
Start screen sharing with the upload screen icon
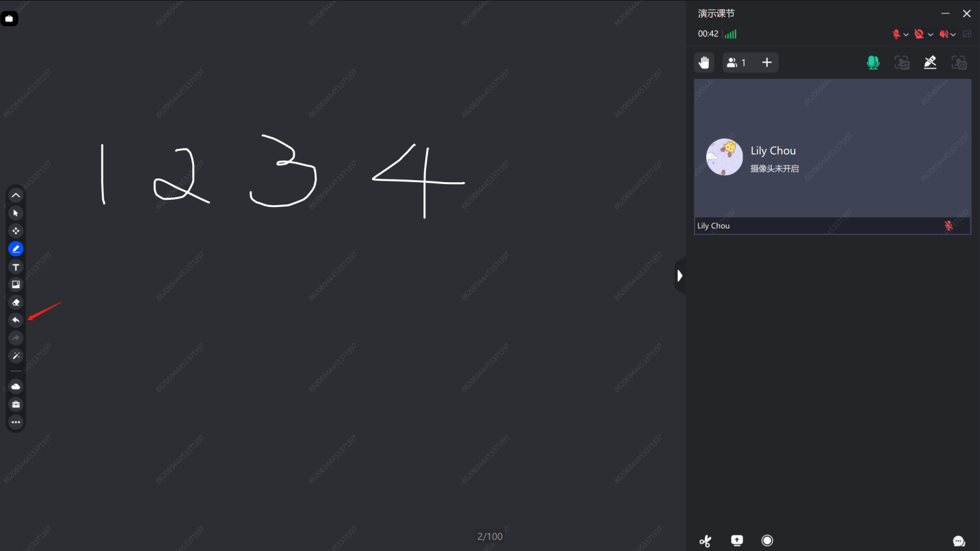pos(737,541)
